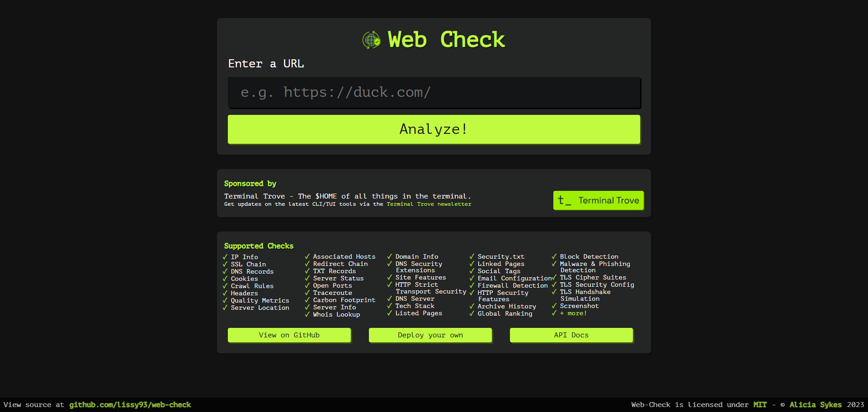This screenshot has width=868, height=412.
Task: Focus the URL input field
Action: click(x=434, y=92)
